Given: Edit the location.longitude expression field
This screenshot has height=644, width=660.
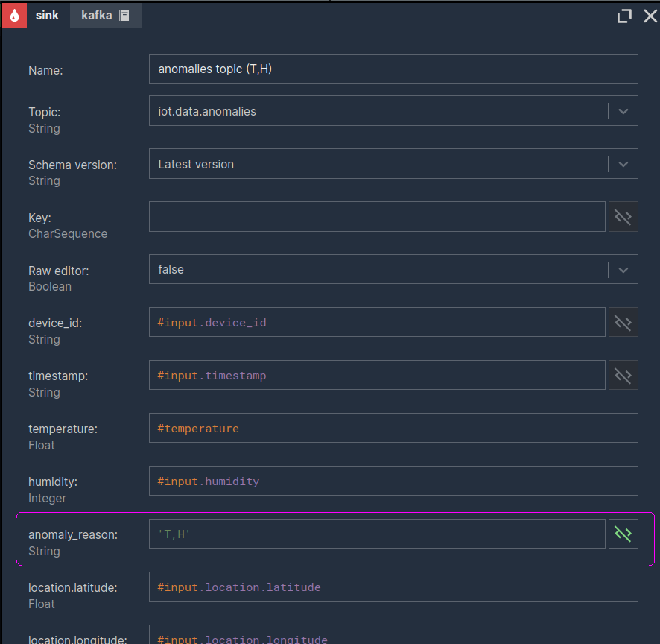Looking at the screenshot, I should coord(393,635).
